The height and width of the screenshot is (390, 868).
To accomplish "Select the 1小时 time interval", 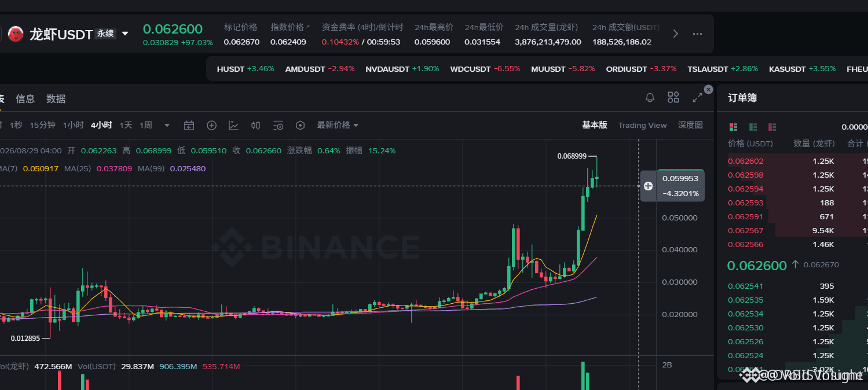I will (x=73, y=125).
